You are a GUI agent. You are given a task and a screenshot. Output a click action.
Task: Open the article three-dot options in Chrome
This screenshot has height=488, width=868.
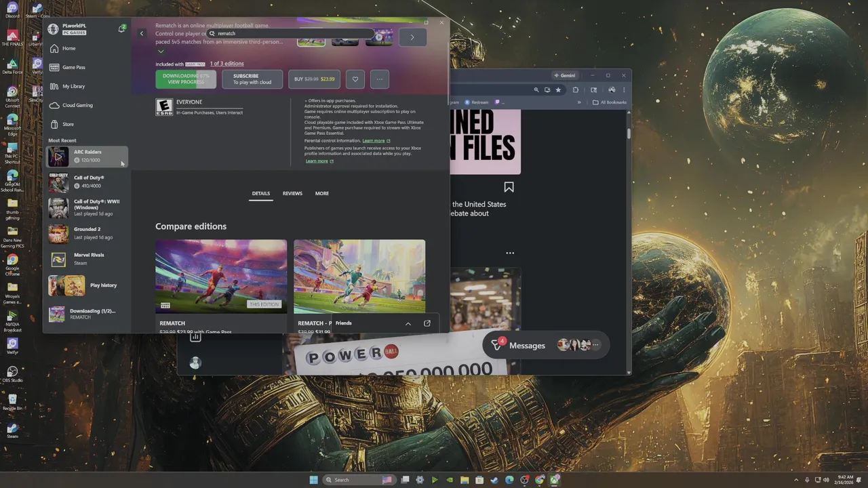pyautogui.click(x=510, y=253)
